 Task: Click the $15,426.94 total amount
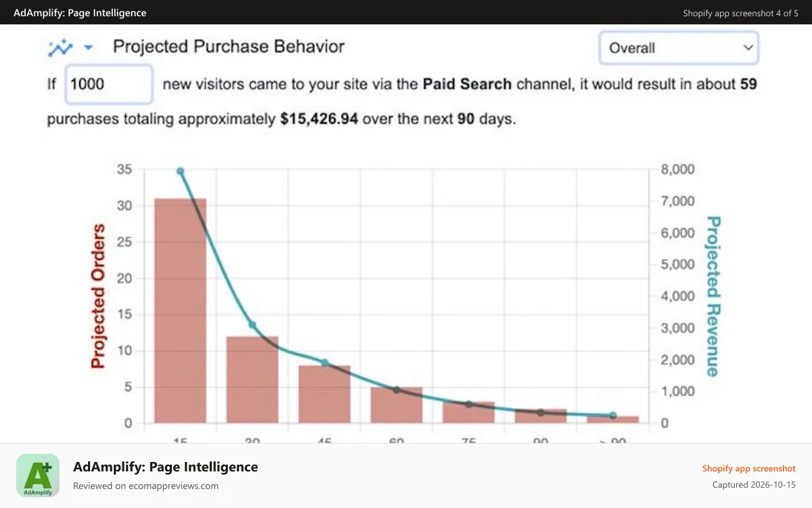tap(319, 119)
